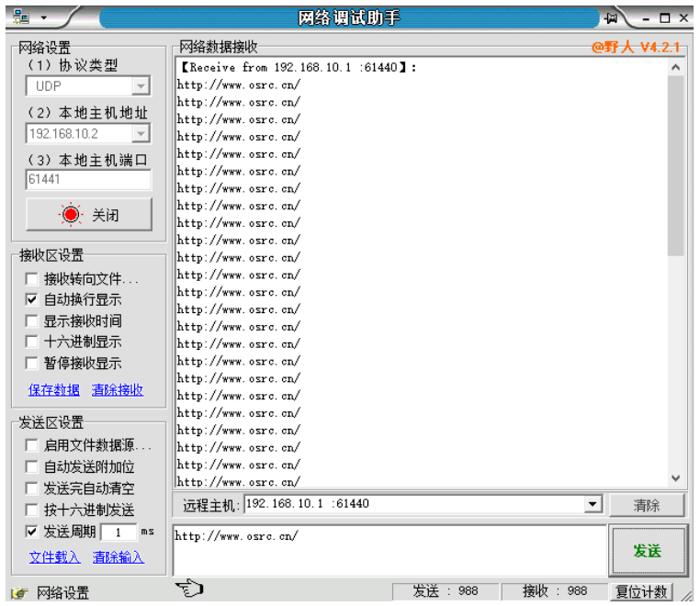The height and width of the screenshot is (606, 700).
Task: Enable 发送完自动清空 checkbox
Action: point(32,488)
